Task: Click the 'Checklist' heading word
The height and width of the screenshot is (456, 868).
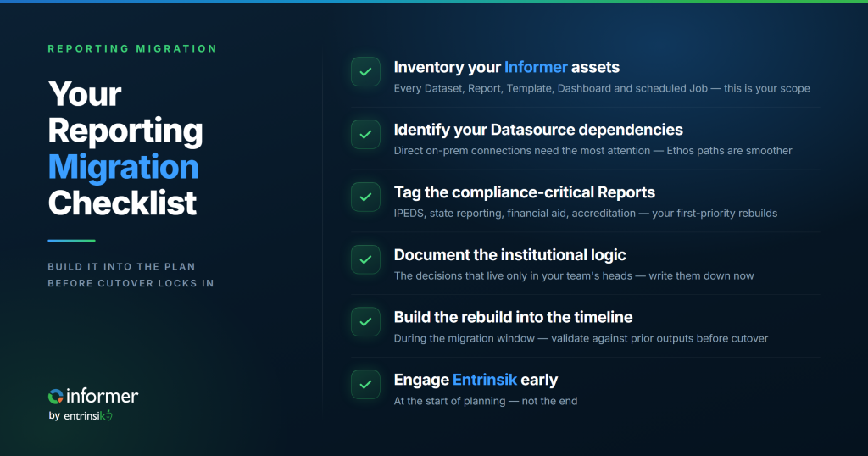Action: click(x=122, y=203)
